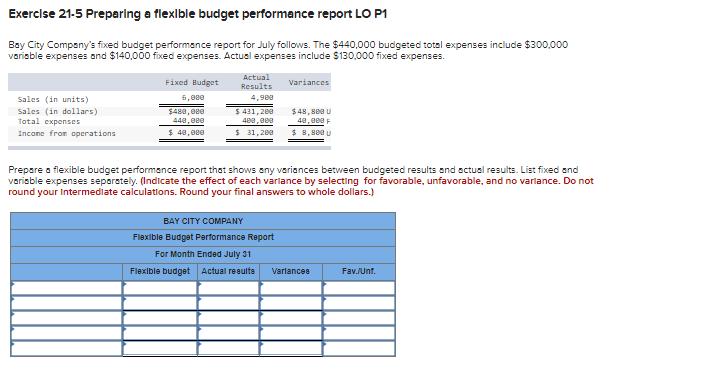The image size is (703, 377).
Task: Click 'Variances' header in report table
Action: [x=291, y=271]
